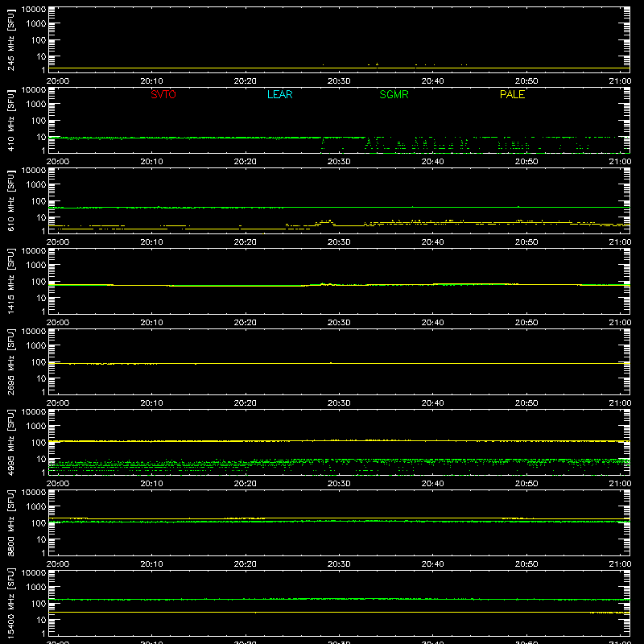Image resolution: width=644 pixels, height=644 pixels.
Task: Click the 21:00 time label below the 4995 MHz plot
Action: click(x=620, y=484)
